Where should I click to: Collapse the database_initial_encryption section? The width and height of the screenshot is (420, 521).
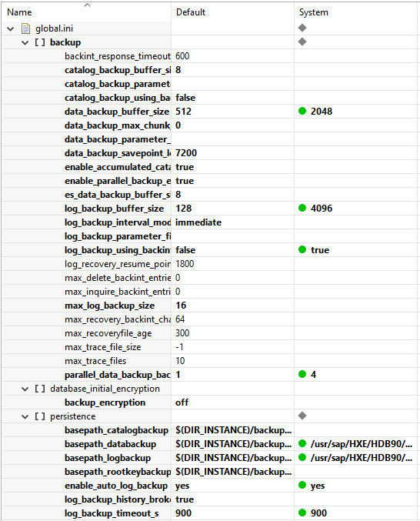pos(25,389)
